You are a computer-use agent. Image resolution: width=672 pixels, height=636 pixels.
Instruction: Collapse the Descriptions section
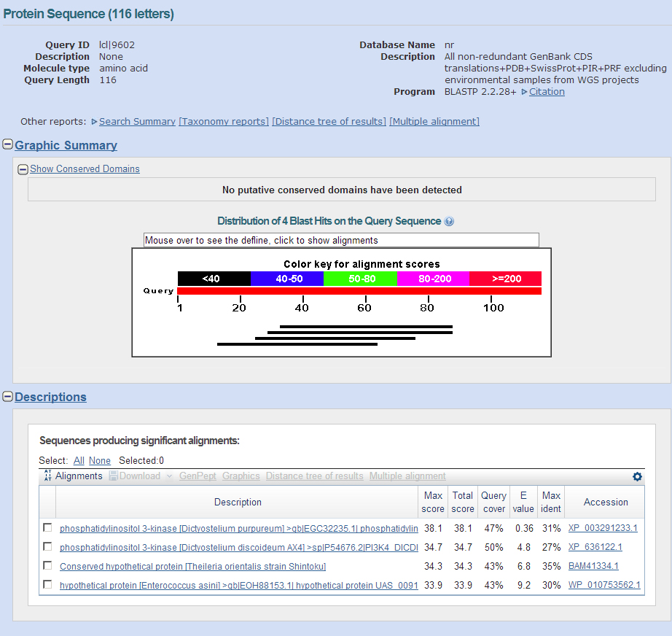8,396
